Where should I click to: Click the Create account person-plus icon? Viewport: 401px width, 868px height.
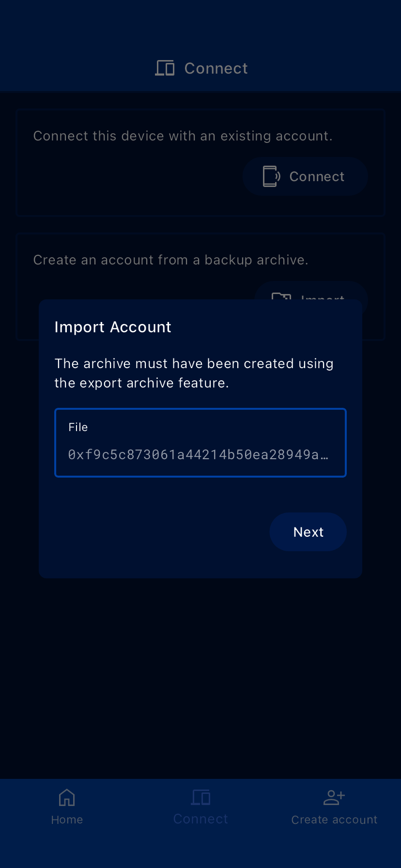tap(334, 797)
